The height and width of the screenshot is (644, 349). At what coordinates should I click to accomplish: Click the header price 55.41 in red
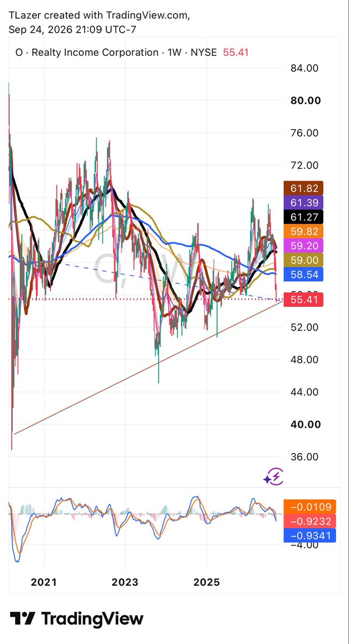(x=237, y=52)
